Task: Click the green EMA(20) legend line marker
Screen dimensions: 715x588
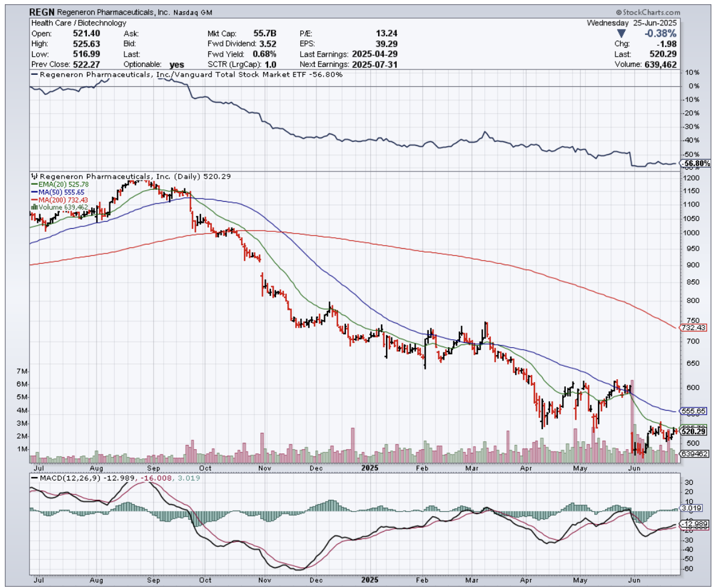Action: [x=33, y=184]
